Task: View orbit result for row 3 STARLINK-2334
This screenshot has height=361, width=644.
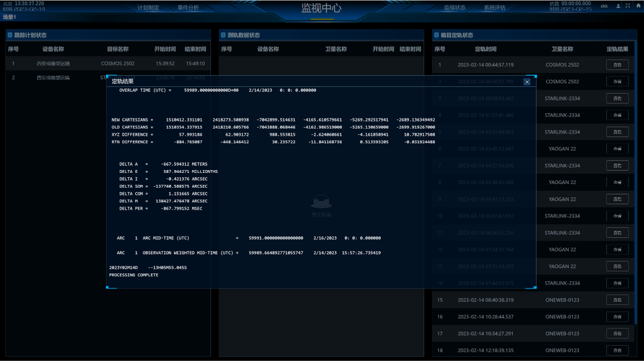Action: (x=617, y=99)
